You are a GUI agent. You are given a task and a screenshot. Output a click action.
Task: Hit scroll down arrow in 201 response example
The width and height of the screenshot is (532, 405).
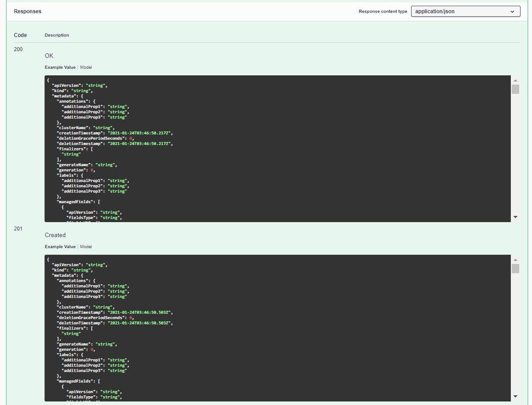click(515, 396)
